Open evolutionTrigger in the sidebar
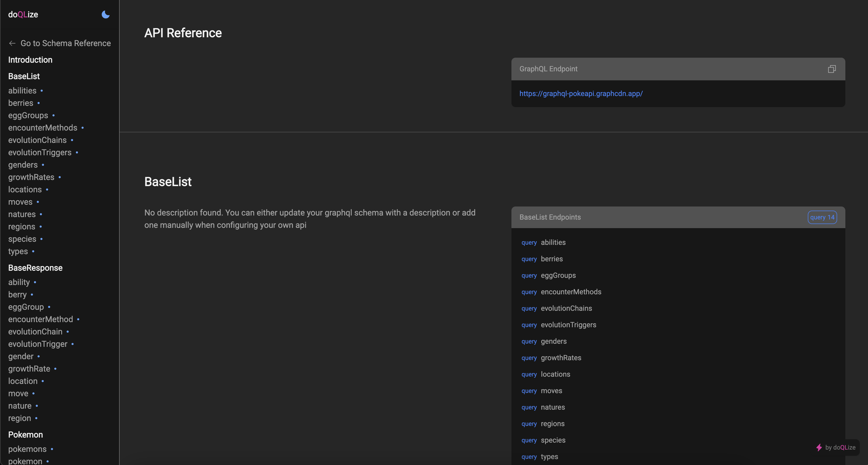868x465 pixels. 38,344
